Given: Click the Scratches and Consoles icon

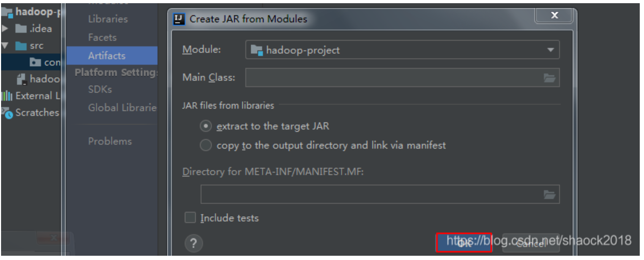Looking at the screenshot, I should [x=7, y=112].
